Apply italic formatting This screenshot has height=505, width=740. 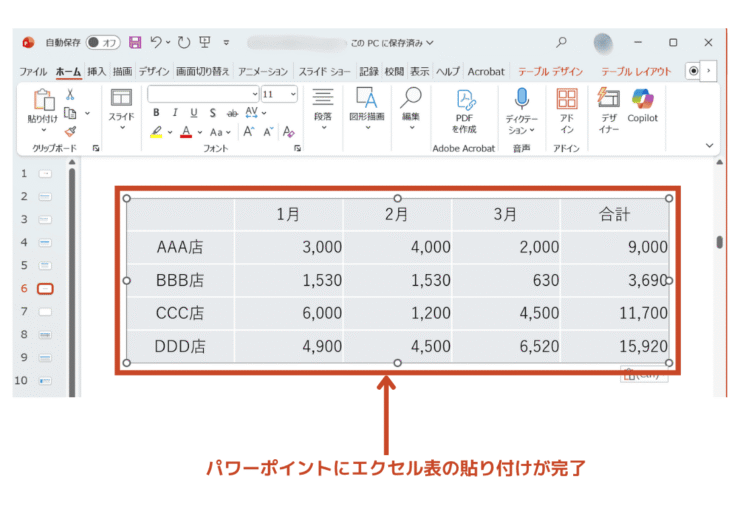(x=175, y=113)
